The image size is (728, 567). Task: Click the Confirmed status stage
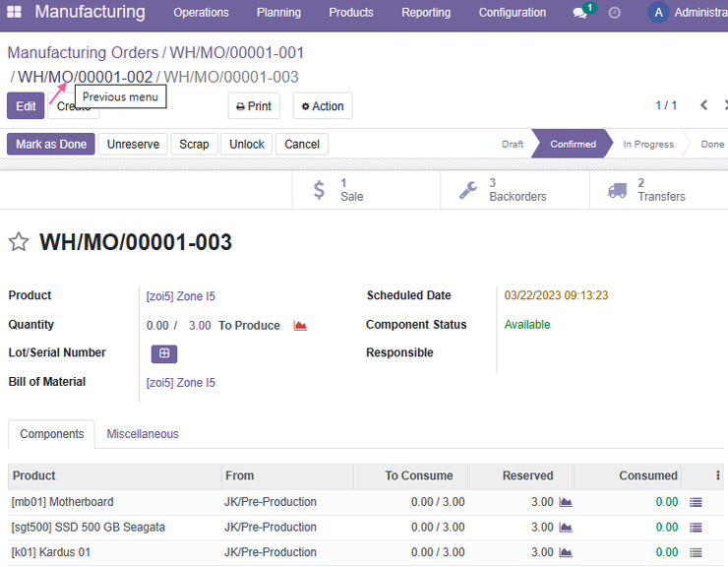[x=573, y=144]
